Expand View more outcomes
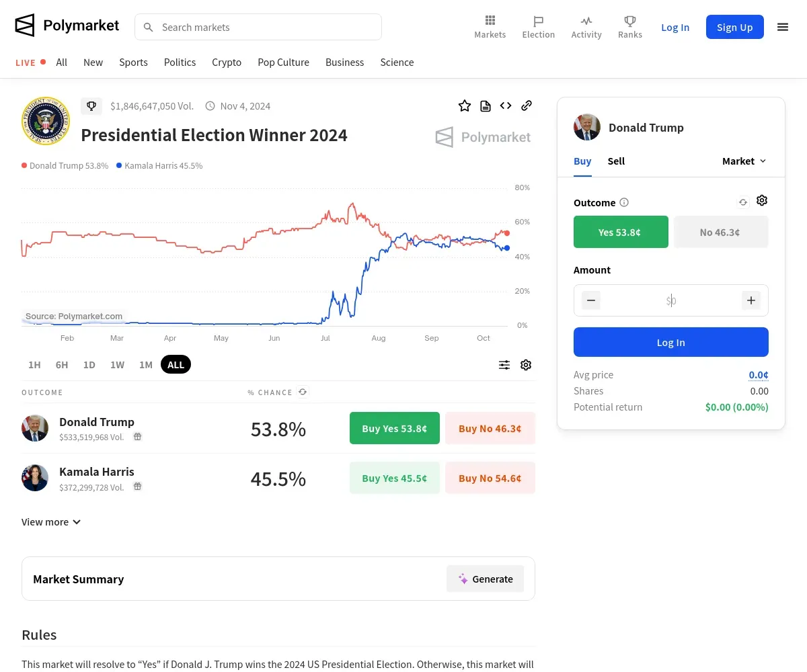The image size is (807, 672). 51,522
